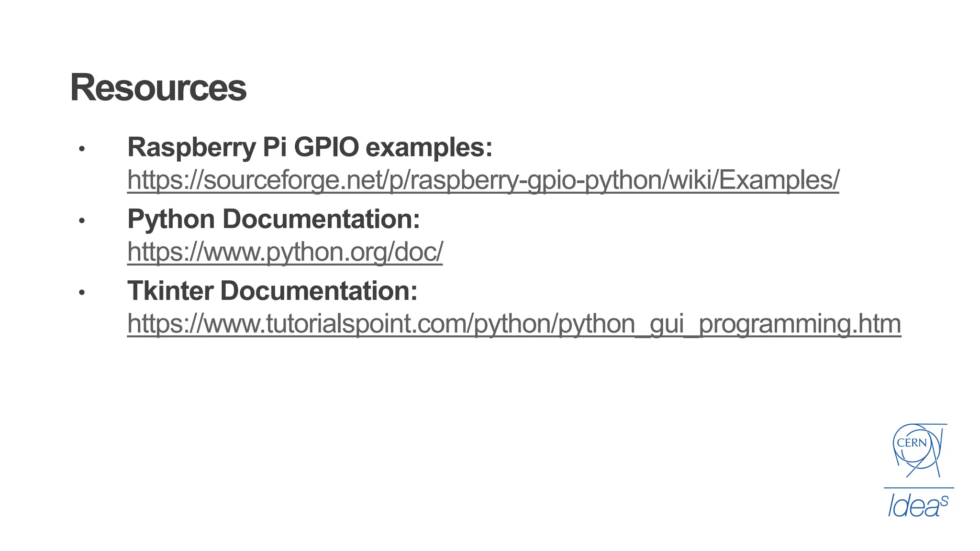980x551 pixels.
Task: Click the CERN circular logo
Action: pos(917,449)
